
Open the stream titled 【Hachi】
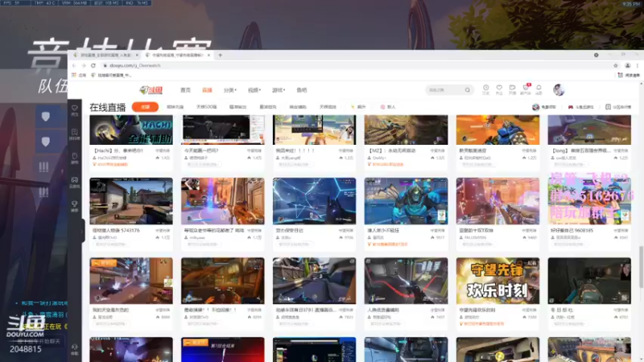click(x=118, y=150)
